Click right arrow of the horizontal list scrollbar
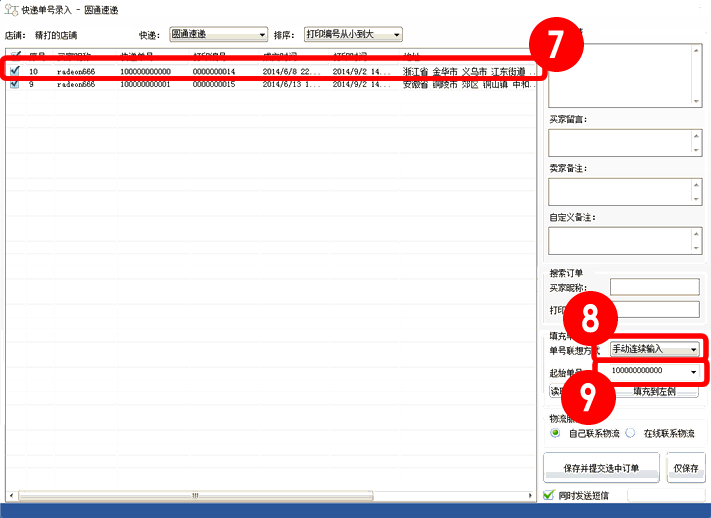This screenshot has height=518, width=711. coord(530,496)
